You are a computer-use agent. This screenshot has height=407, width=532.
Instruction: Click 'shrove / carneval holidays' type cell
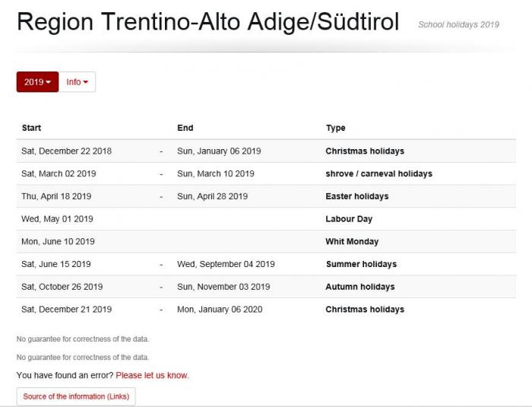(378, 173)
